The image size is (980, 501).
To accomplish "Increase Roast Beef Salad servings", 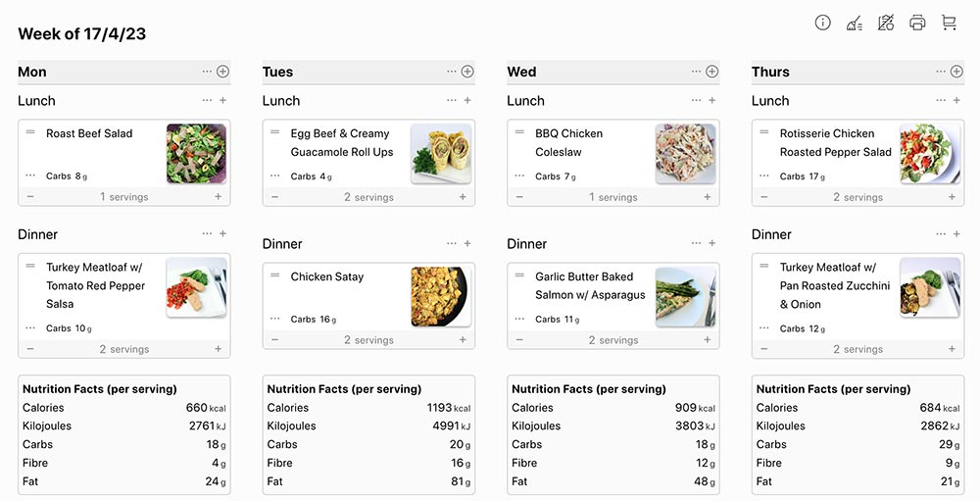I will (219, 196).
